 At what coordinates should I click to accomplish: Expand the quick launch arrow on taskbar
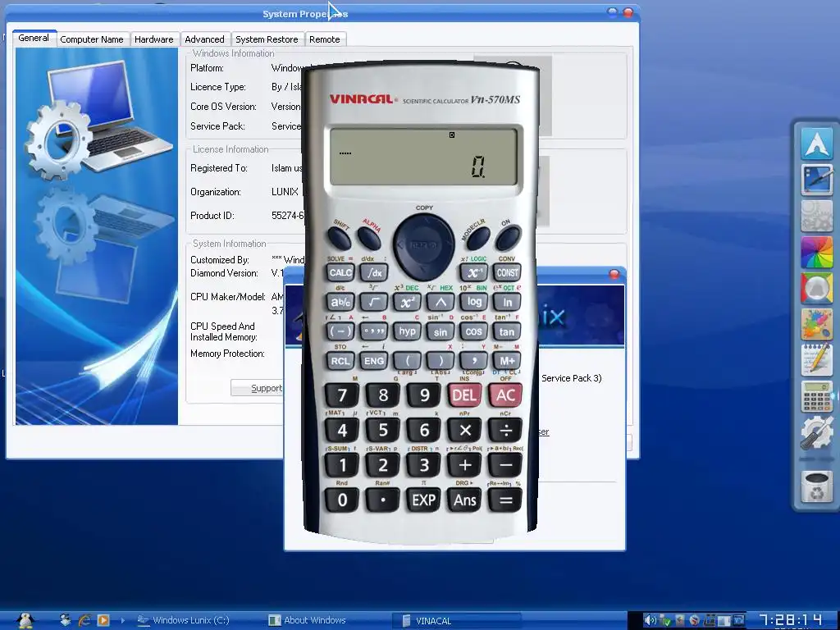point(123,620)
